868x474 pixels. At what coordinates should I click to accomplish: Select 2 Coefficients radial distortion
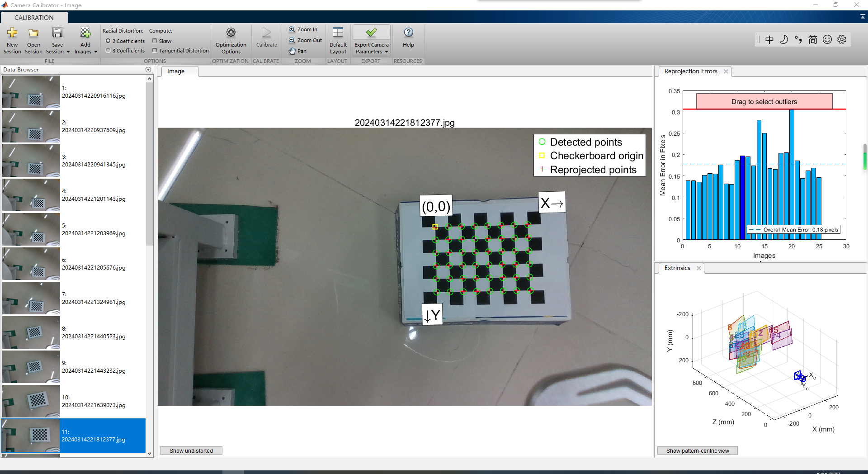[108, 41]
